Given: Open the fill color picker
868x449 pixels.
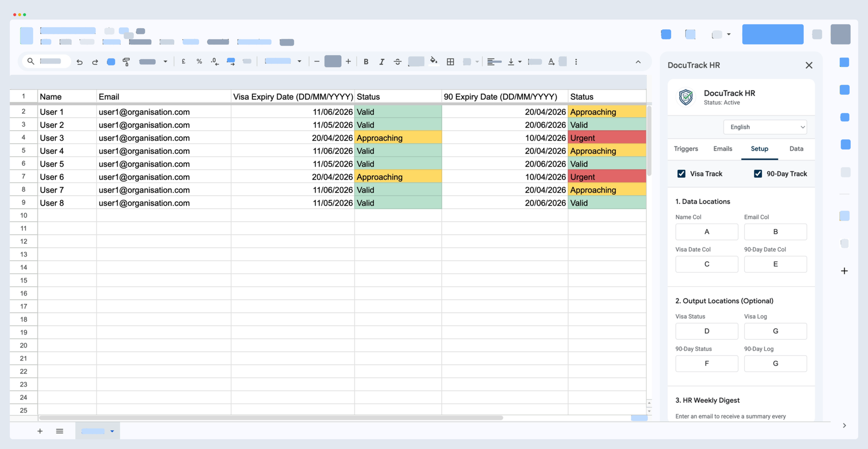Looking at the screenshot, I should (433, 61).
